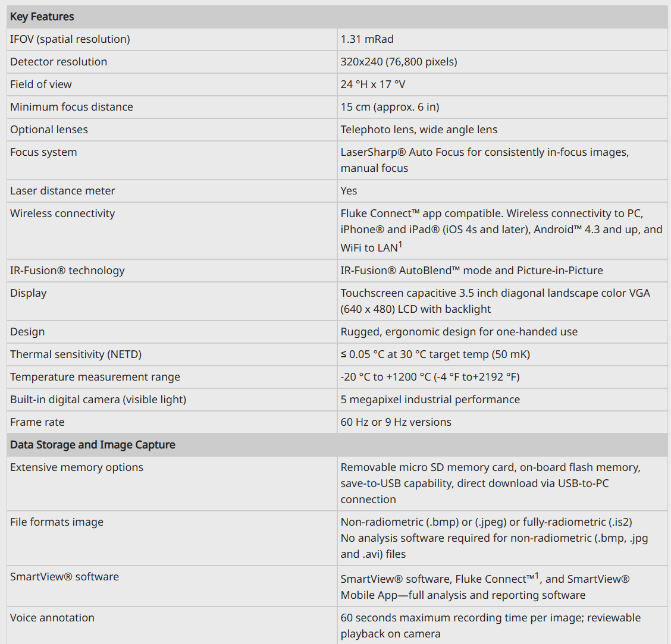Select the Detector resolution row label
Viewport: 671px width, 644px height.
[58, 62]
